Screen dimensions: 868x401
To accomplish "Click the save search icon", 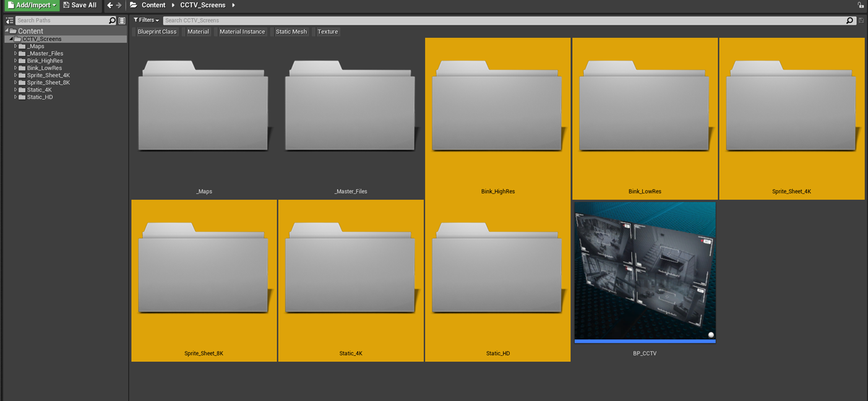I will pyautogui.click(x=861, y=20).
